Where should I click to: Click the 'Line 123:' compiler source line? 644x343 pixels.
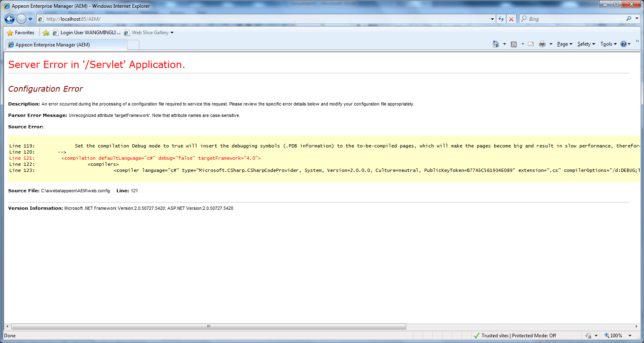[324, 170]
